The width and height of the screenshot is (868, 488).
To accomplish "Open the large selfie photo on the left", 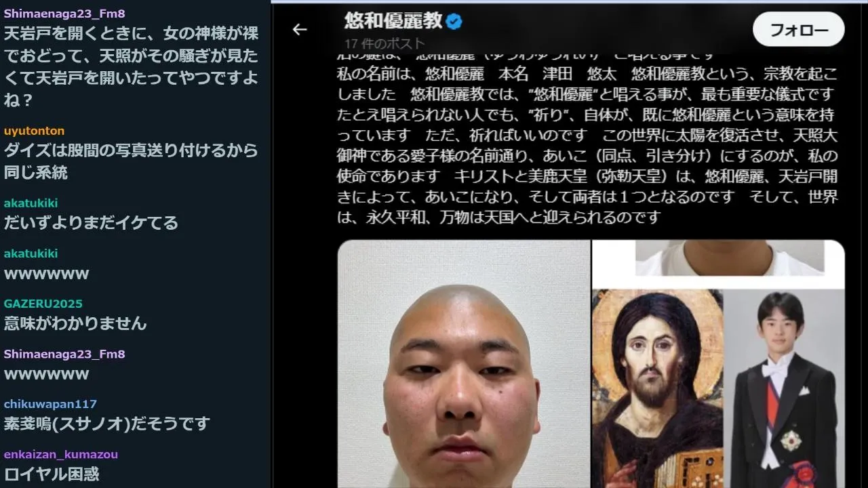I will point(464,364).
